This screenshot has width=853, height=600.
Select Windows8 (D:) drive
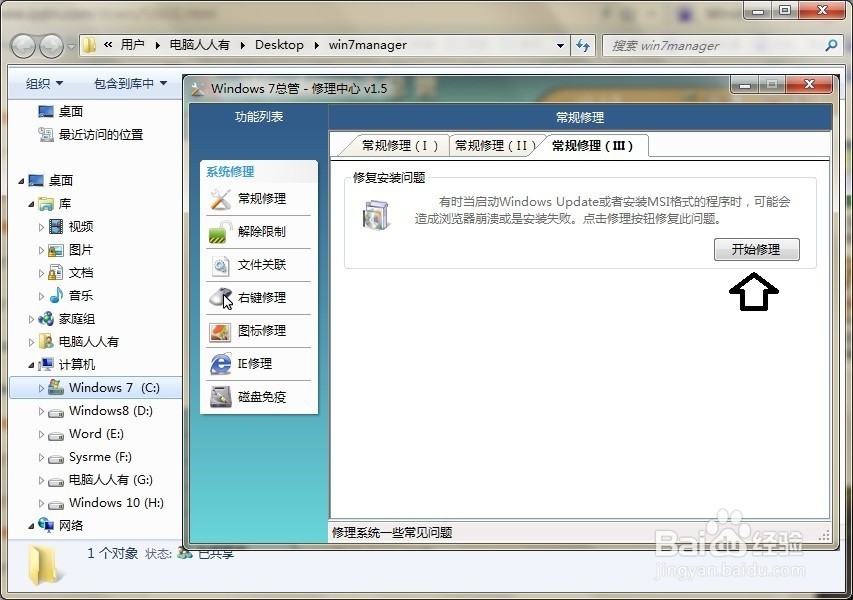[100, 411]
